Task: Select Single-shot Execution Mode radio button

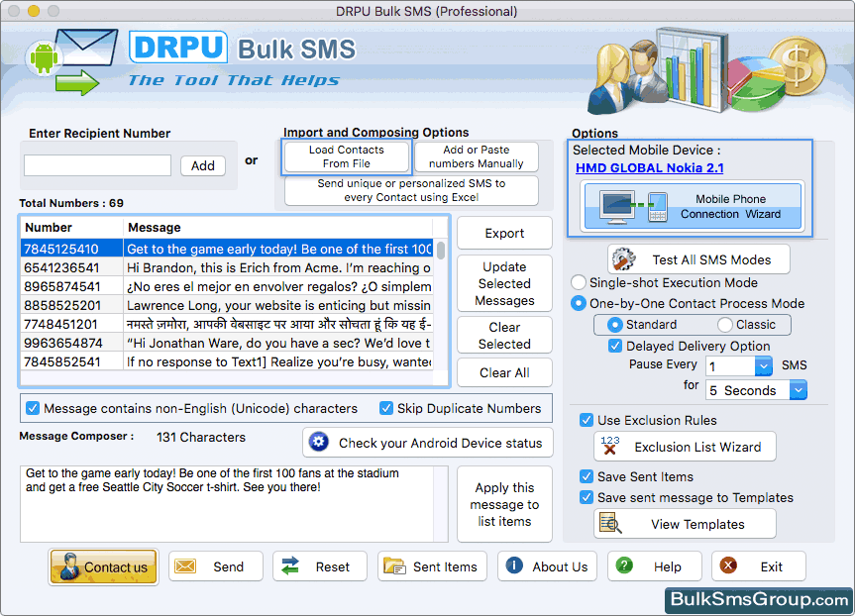Action: click(x=578, y=282)
